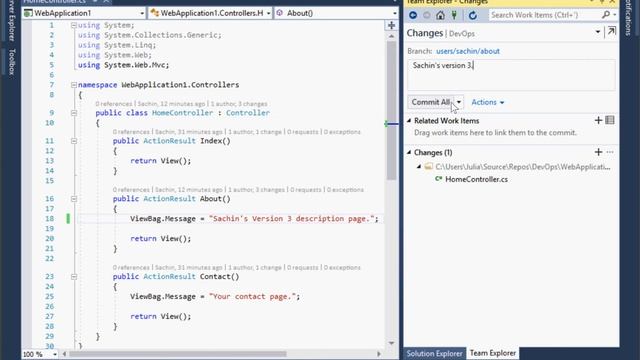Open the Toolbox side tab
Viewport: 640px width, 360px height.
coord(11,62)
